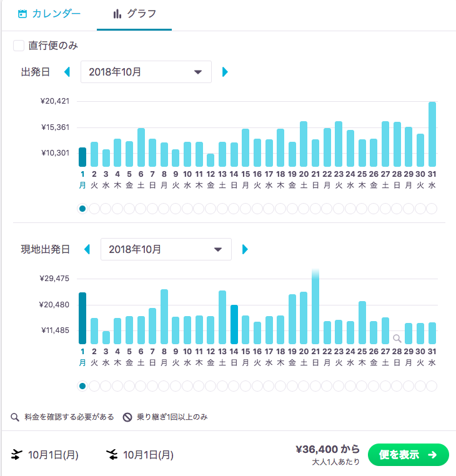The image size is (456, 476).
Task: Select return radio button for day 21
Action: (x=315, y=386)
